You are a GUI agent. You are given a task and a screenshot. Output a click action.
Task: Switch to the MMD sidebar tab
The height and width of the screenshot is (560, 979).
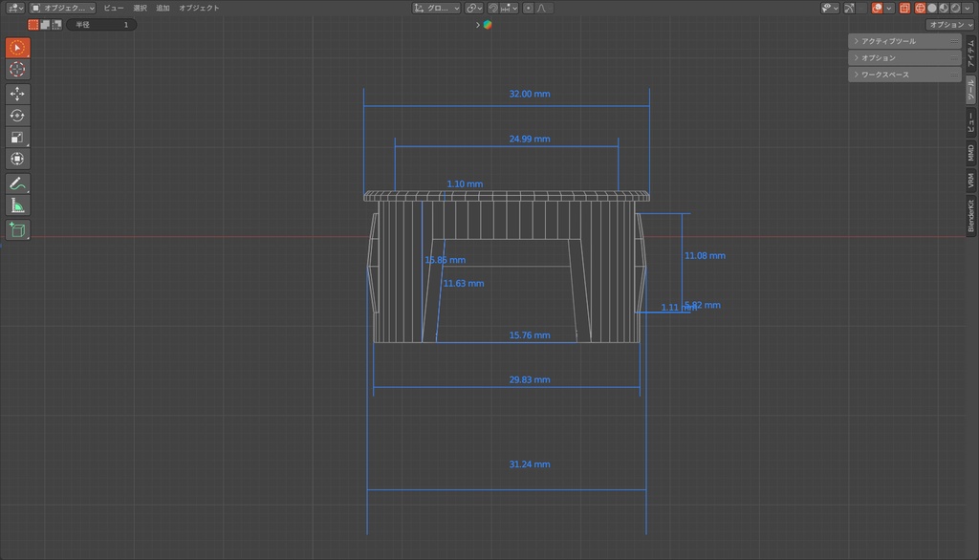[x=971, y=153]
